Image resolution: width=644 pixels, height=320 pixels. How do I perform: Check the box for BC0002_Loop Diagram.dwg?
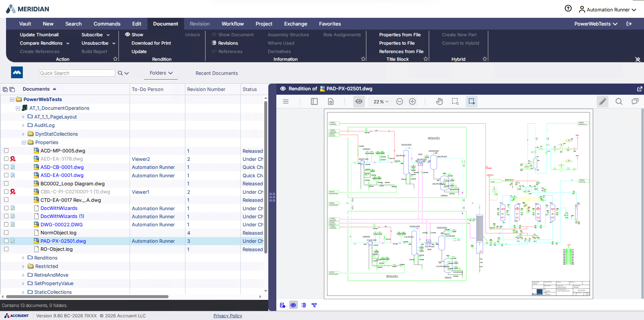coord(6,184)
